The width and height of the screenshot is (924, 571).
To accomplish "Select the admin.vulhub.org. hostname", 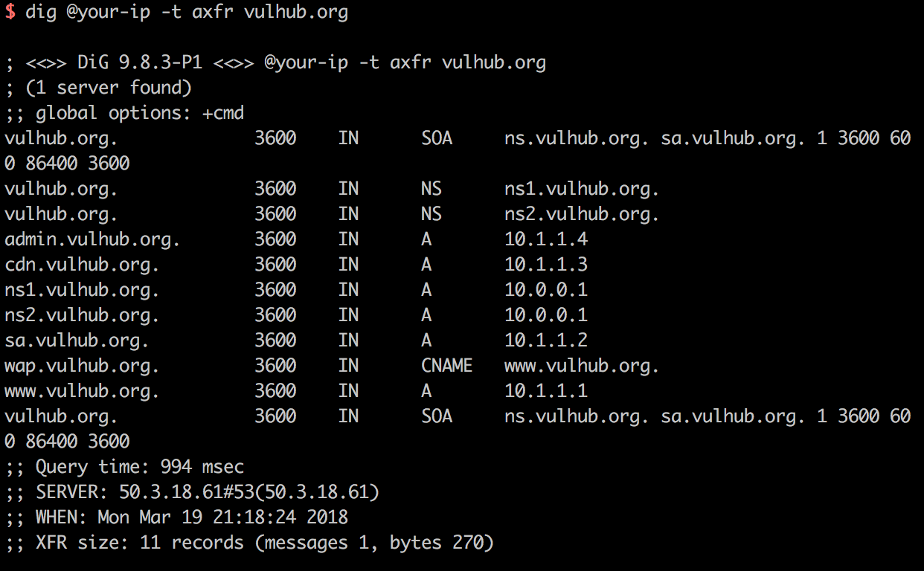I will [92, 239].
